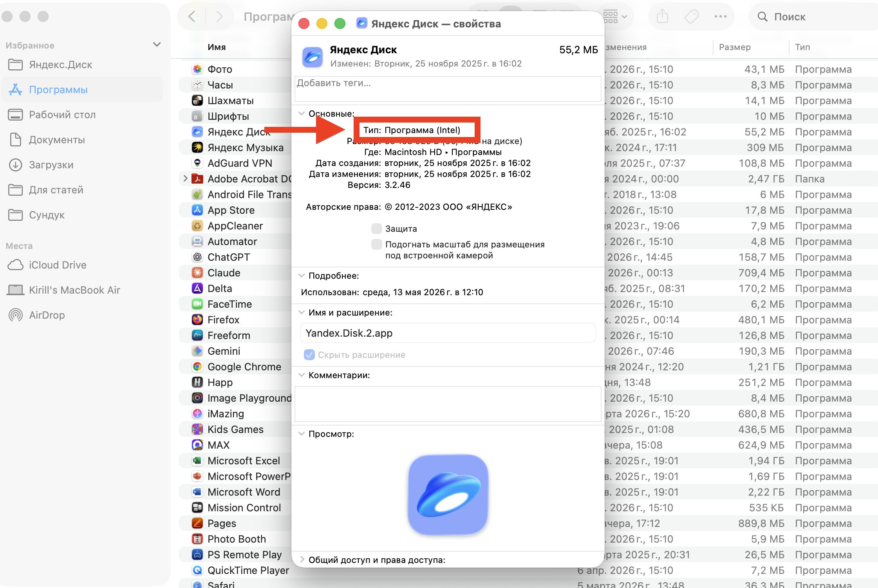Click the Microsoft Excel app icon
878x588 pixels.
click(197, 461)
